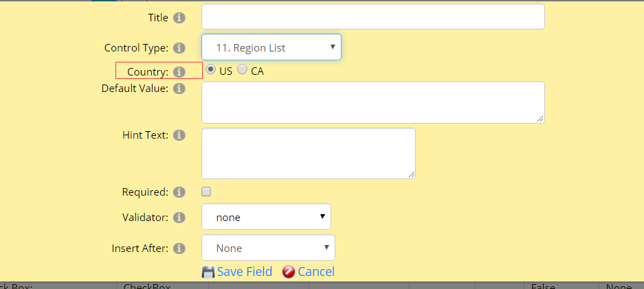Click the info icon beside Title
The width and height of the screenshot is (644, 289).
coord(179,18)
